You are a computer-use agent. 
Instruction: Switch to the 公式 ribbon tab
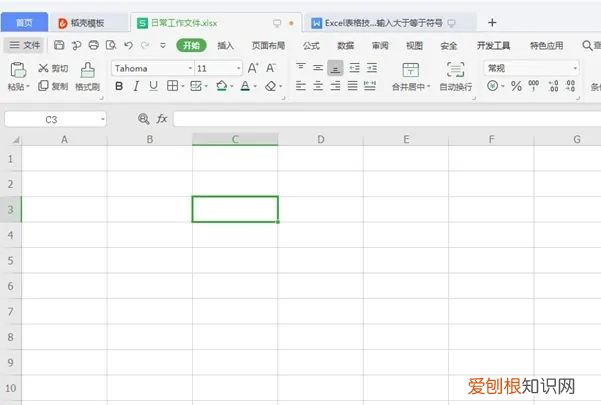coord(311,46)
